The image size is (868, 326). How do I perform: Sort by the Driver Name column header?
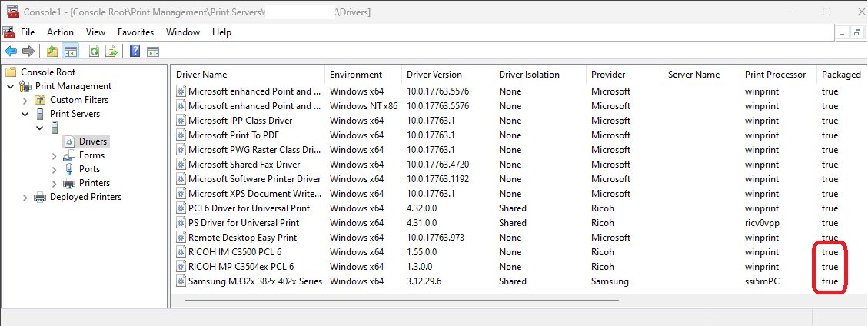[x=248, y=74]
